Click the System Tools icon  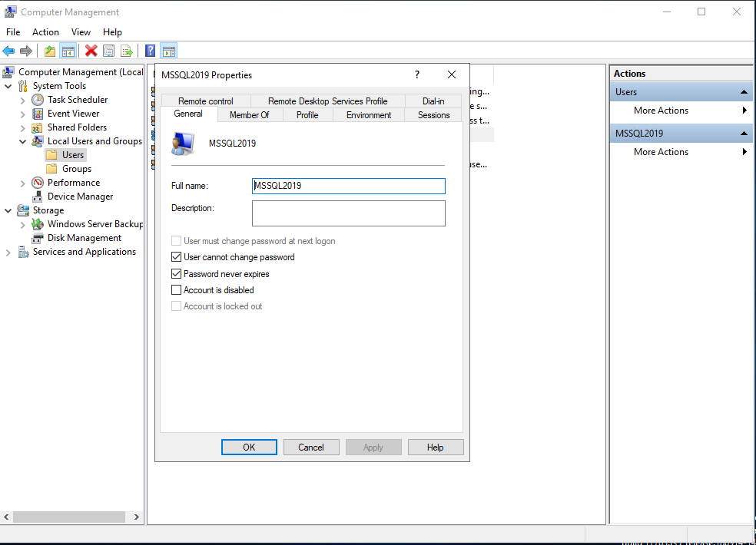[22, 86]
